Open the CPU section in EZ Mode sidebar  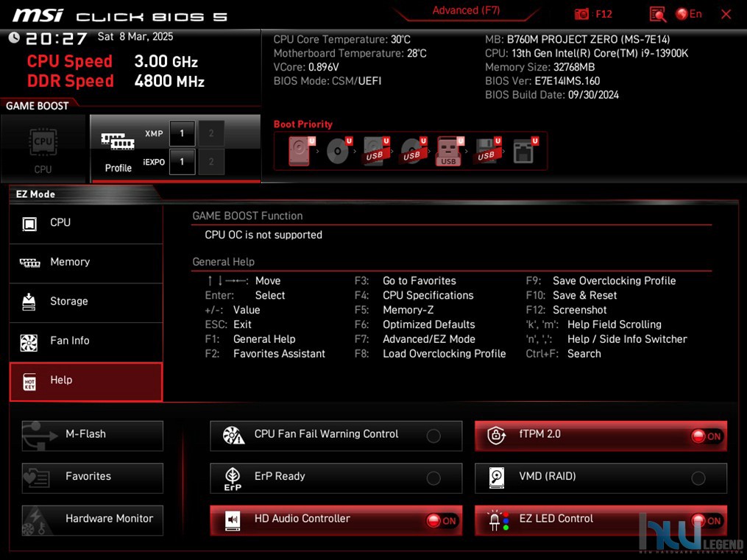tap(86, 224)
